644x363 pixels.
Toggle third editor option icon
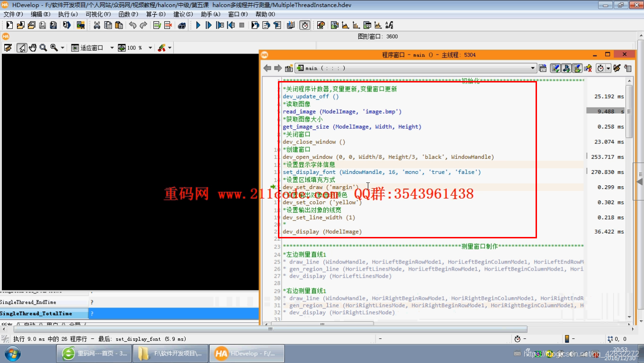coord(577,68)
